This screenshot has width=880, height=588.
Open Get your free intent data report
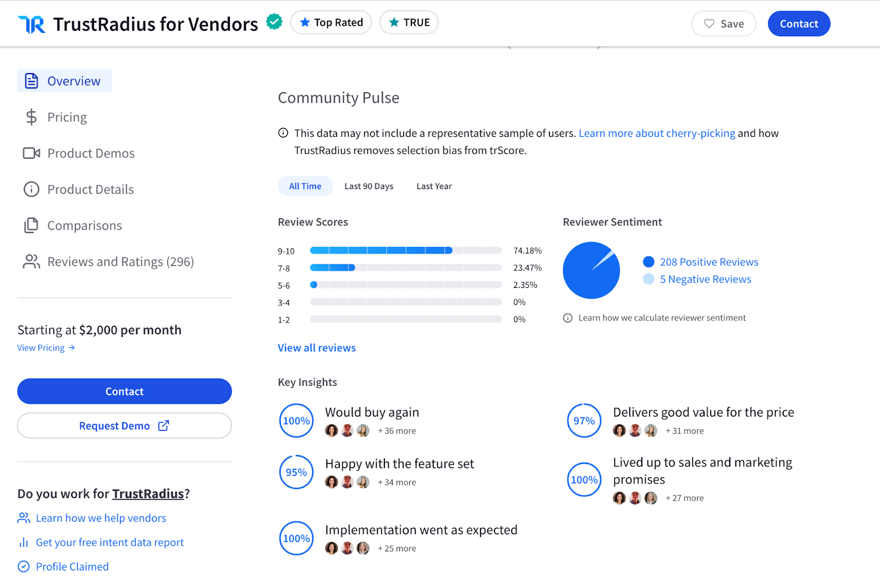109,542
